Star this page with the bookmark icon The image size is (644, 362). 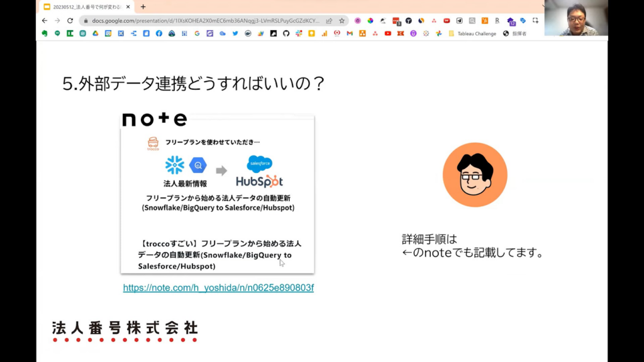(341, 20)
